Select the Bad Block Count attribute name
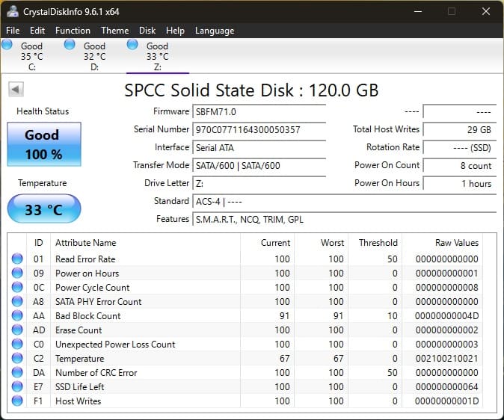The image size is (504, 420). (x=87, y=316)
